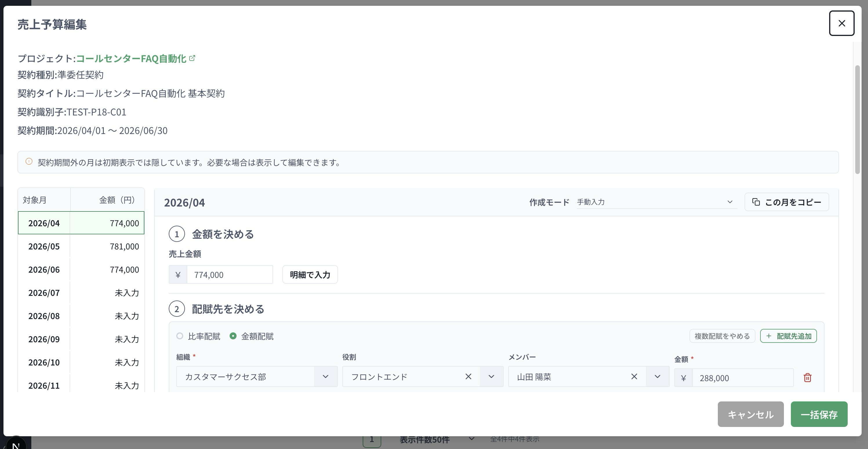Click the red trash icon for 山田 陽菜 row
This screenshot has width=868, height=449.
(807, 378)
